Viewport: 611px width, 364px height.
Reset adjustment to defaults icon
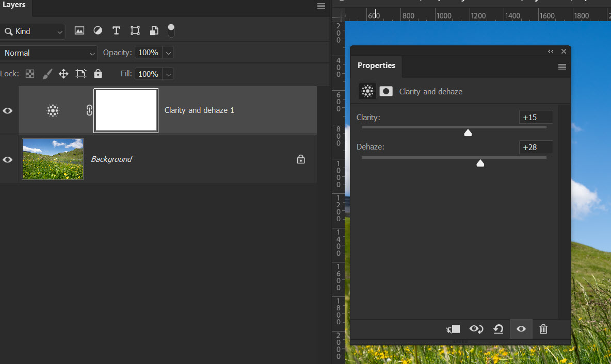coord(498,329)
